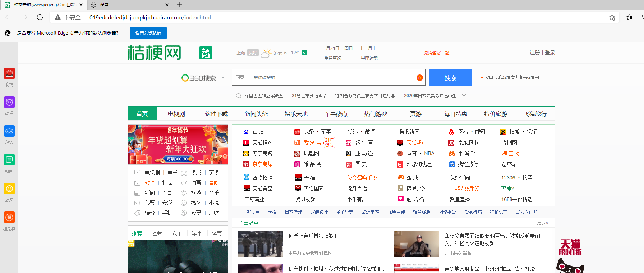Click the 更多 link in 今日热点
Image resolution: width=644 pixels, height=273 pixels.
point(543,223)
